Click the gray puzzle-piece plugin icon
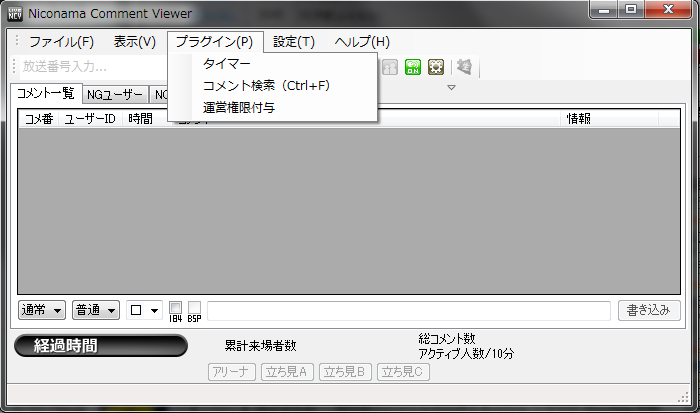 [464, 67]
